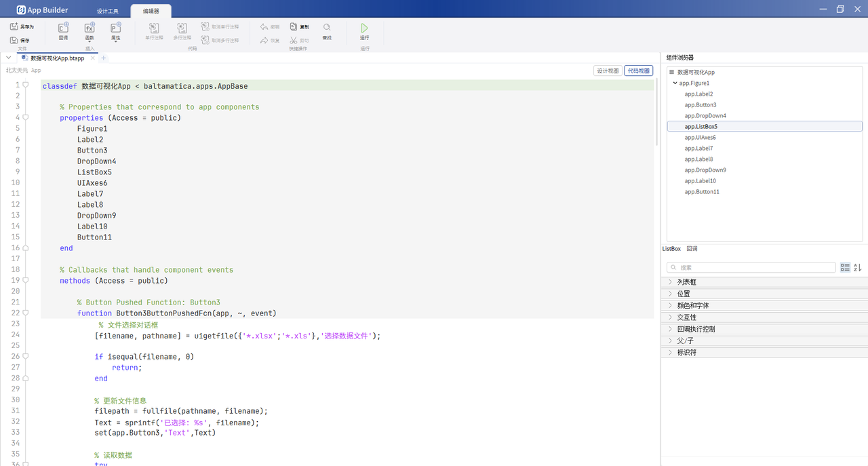Select the ListBox properties tab

tap(671, 249)
